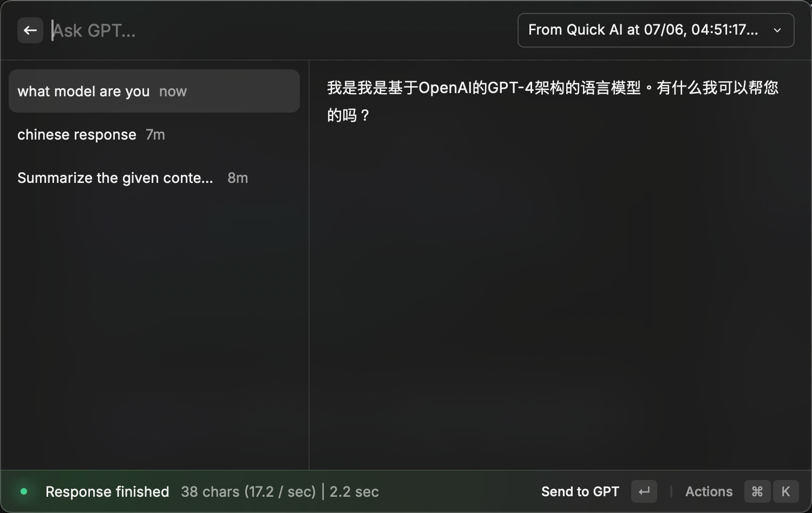Click the "Response finished" status label

click(x=107, y=491)
